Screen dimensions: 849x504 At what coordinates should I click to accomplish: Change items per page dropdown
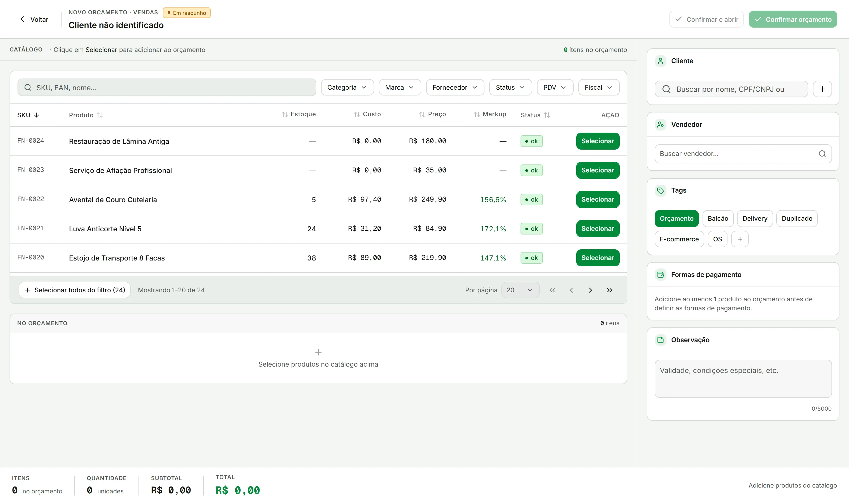point(520,290)
